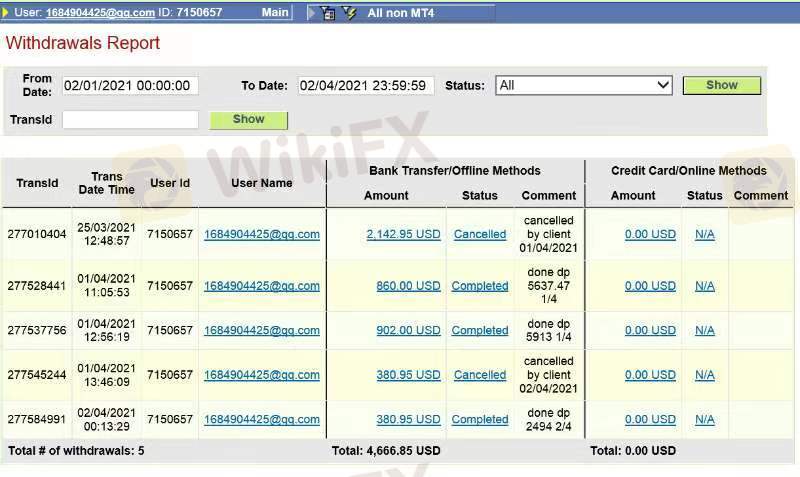
Task: Click the 902.00 USD amount link
Action: click(408, 330)
